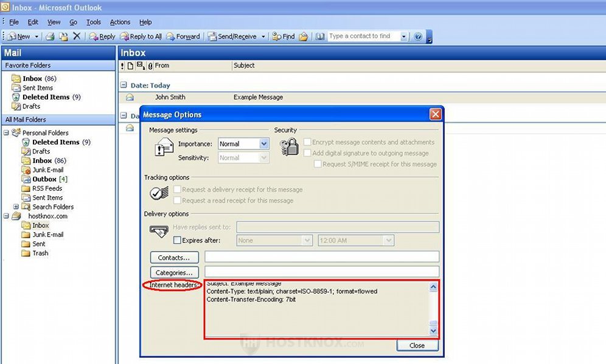Open the Send/Receive dropdown arrow
This screenshot has width=606, height=364.
[x=263, y=36]
